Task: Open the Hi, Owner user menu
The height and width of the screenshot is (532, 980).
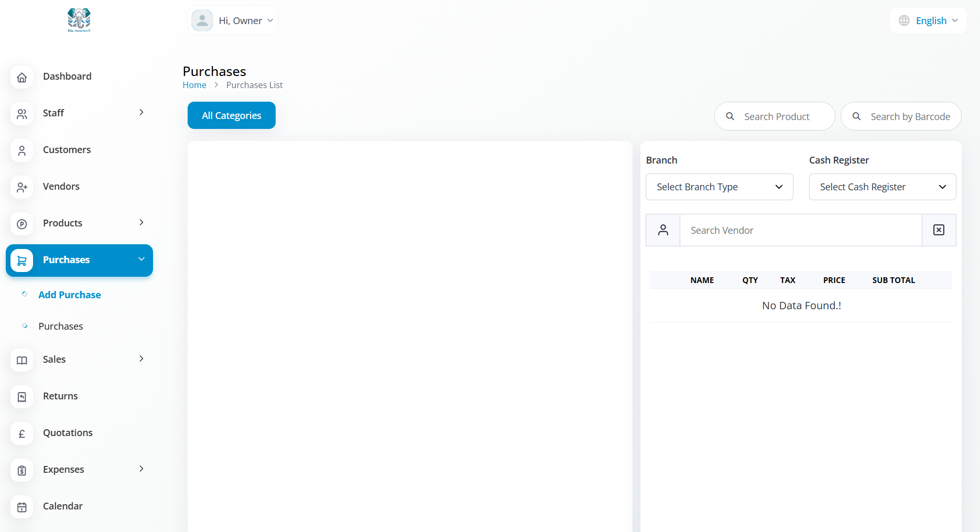Action: pos(233,21)
